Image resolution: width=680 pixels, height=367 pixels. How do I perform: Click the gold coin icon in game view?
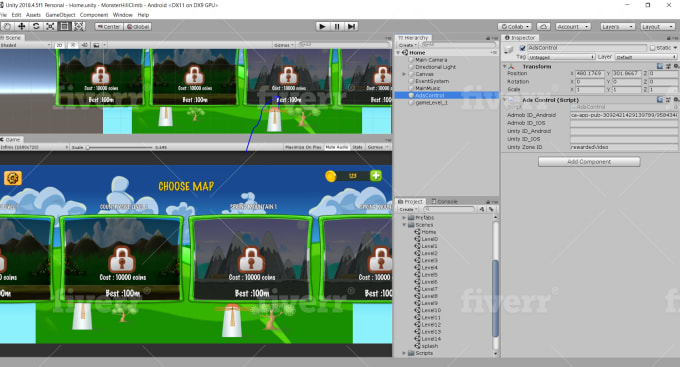tap(331, 176)
